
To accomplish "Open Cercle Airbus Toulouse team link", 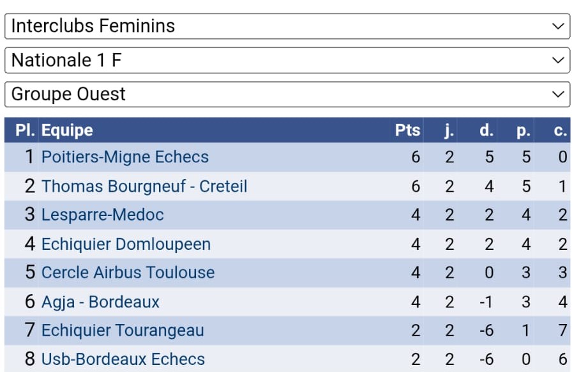I will pyautogui.click(x=128, y=272).
